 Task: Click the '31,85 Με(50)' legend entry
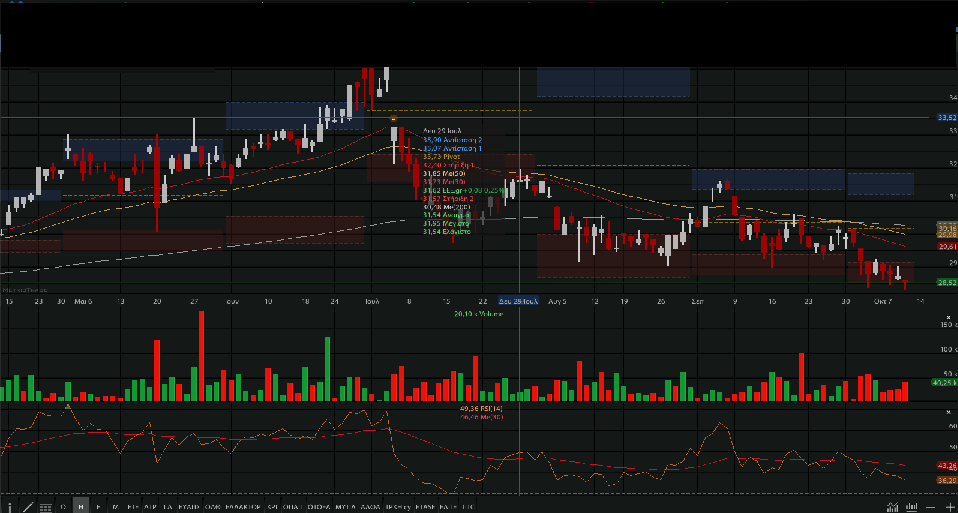click(444, 173)
